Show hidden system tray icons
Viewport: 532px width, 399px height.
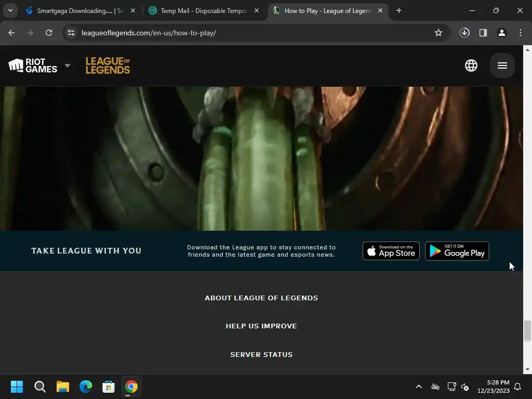[x=419, y=387]
